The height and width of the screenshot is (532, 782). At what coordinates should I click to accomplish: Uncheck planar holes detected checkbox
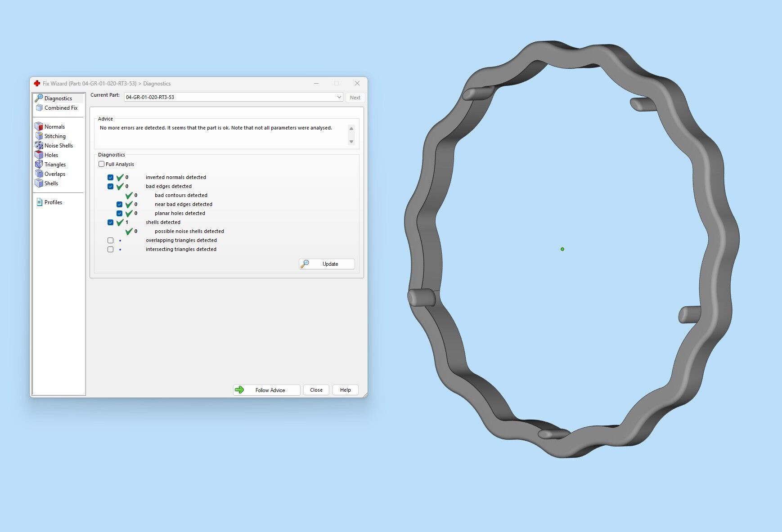click(x=120, y=213)
